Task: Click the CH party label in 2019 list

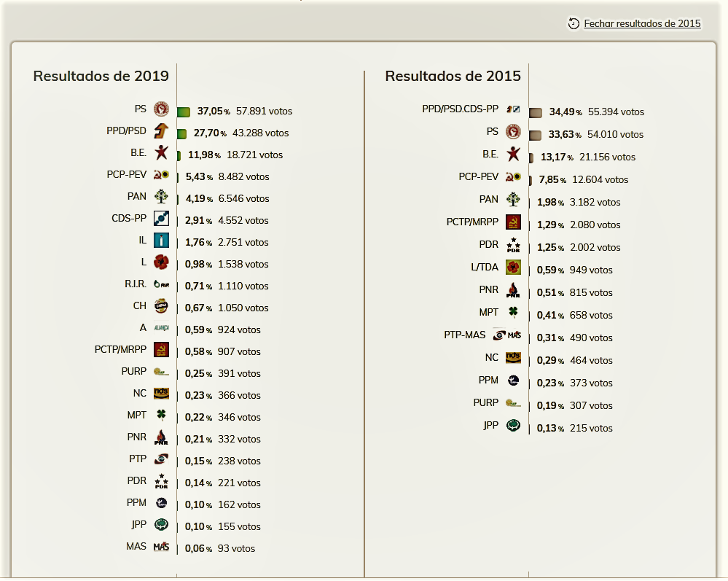Action: pyautogui.click(x=140, y=306)
